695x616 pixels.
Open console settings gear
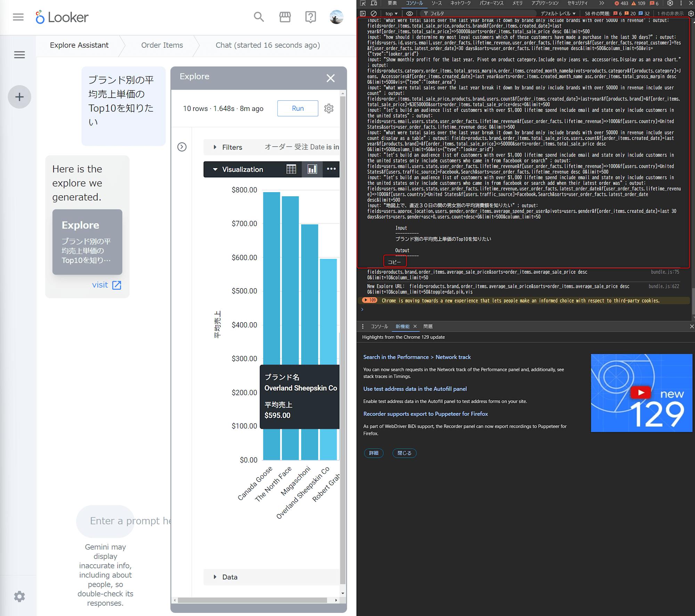coord(691,14)
